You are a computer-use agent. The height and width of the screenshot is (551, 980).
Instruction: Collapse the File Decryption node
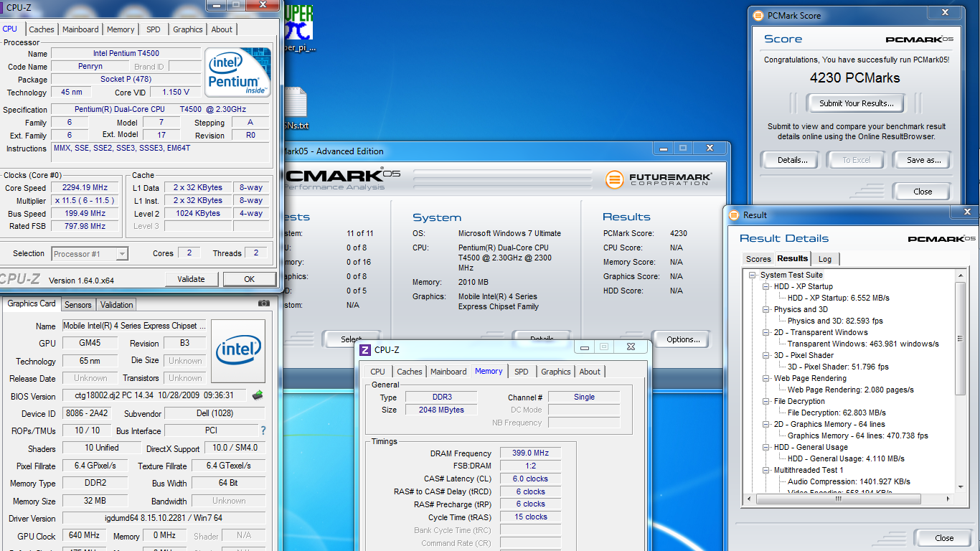point(766,401)
